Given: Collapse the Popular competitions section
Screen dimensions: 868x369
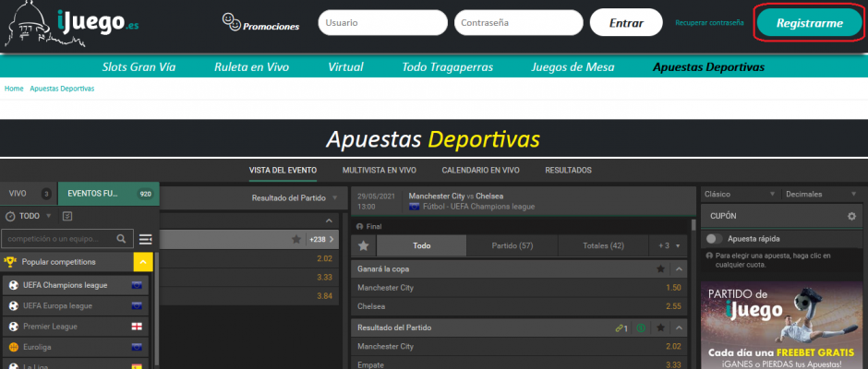Looking at the screenshot, I should tap(143, 262).
